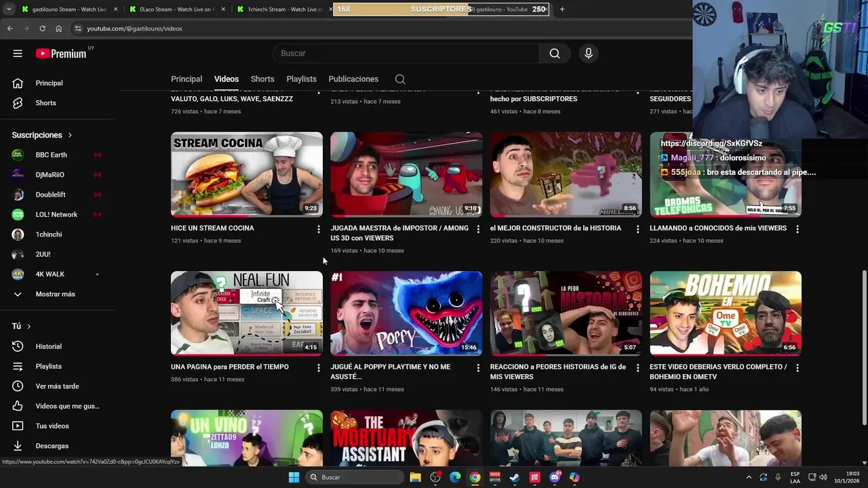
Task: Select the Videos channel tab
Action: pyautogui.click(x=226, y=79)
